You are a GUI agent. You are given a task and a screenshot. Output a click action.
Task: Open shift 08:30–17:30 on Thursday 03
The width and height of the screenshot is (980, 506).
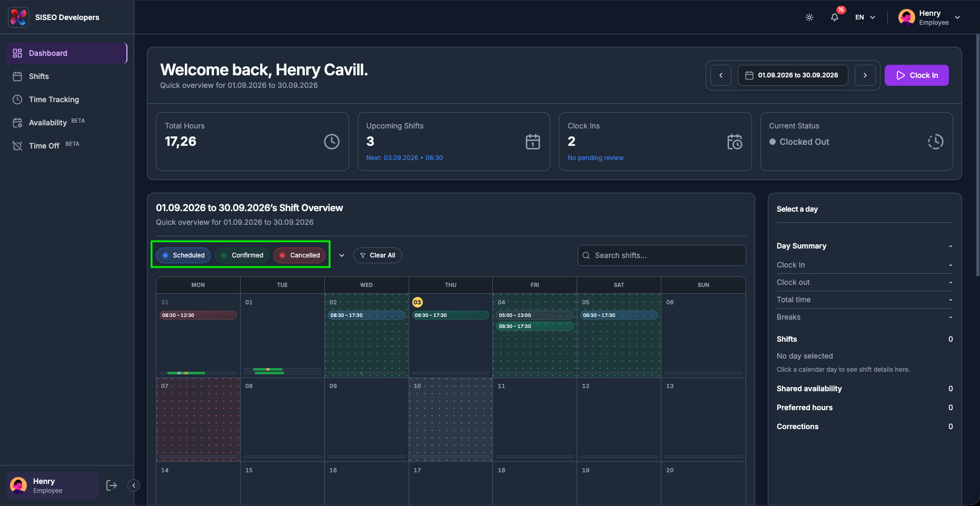[x=451, y=315]
